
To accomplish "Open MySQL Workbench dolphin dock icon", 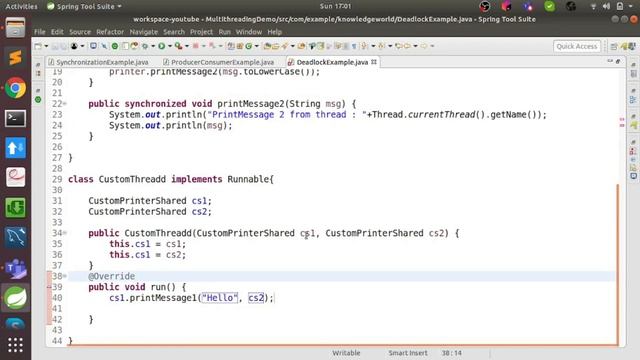I will click(x=16, y=238).
